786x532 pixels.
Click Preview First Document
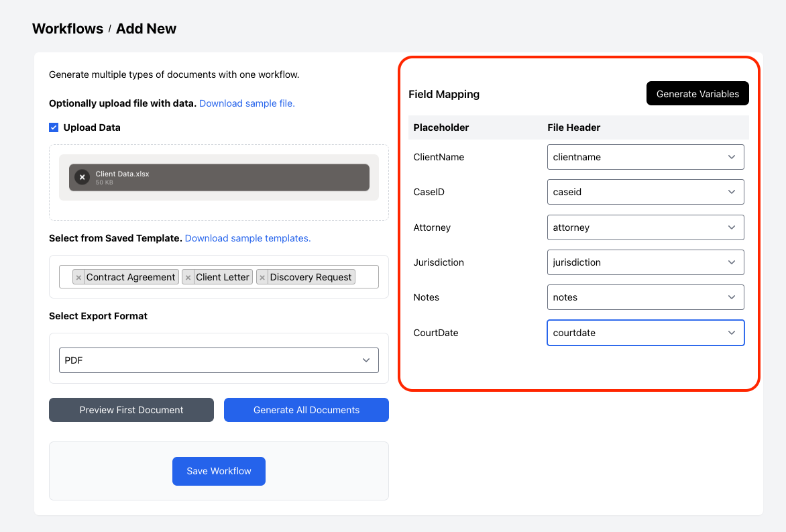(131, 410)
